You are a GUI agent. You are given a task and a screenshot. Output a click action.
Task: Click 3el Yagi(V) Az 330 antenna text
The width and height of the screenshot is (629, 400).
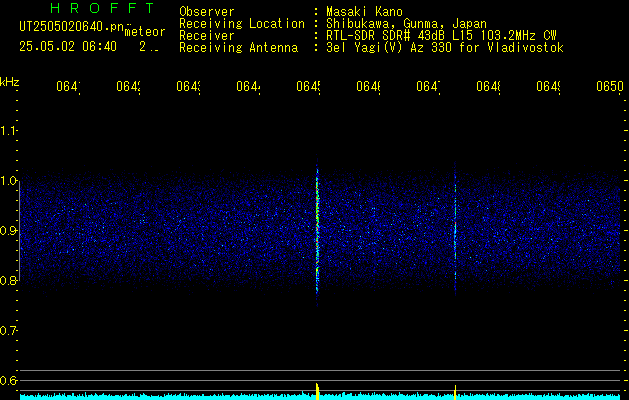click(x=445, y=48)
